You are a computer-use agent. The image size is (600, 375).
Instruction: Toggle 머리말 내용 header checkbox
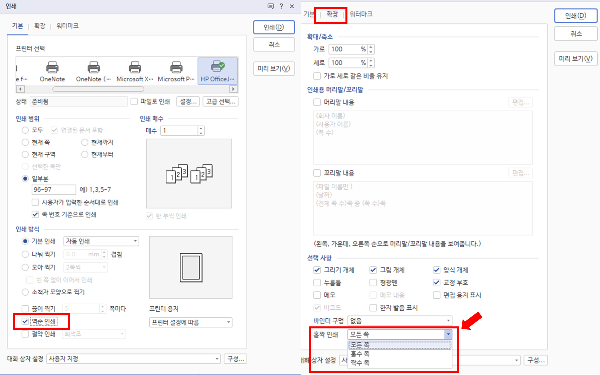click(317, 102)
